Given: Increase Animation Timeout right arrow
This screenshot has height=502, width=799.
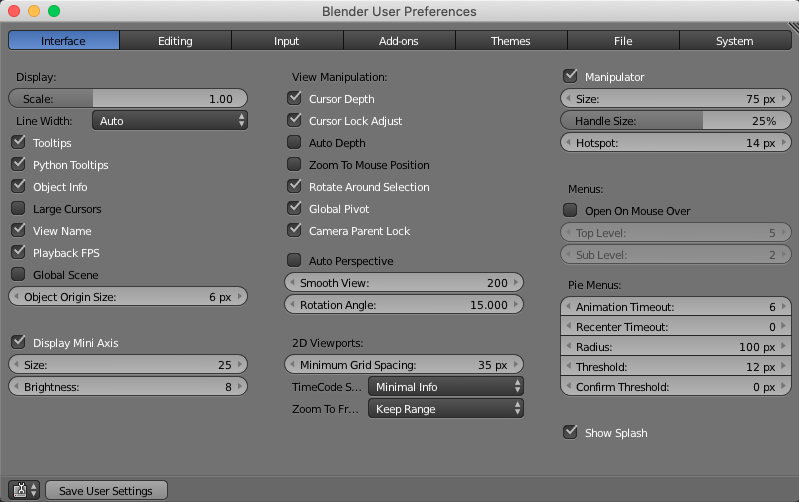Looking at the screenshot, I should pos(784,306).
